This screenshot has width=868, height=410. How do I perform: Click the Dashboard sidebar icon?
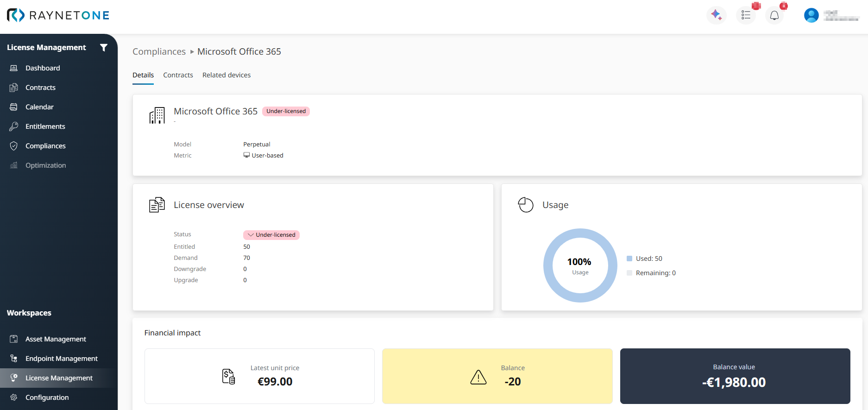tap(14, 68)
